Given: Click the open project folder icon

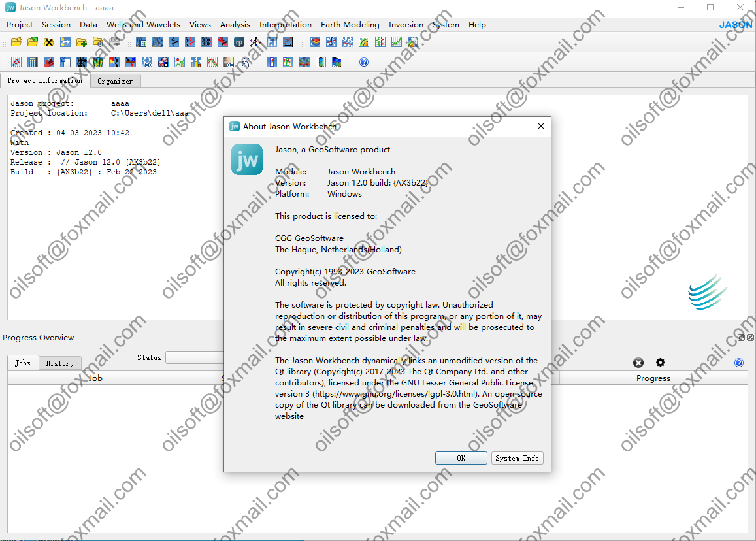Looking at the screenshot, I should [x=33, y=42].
